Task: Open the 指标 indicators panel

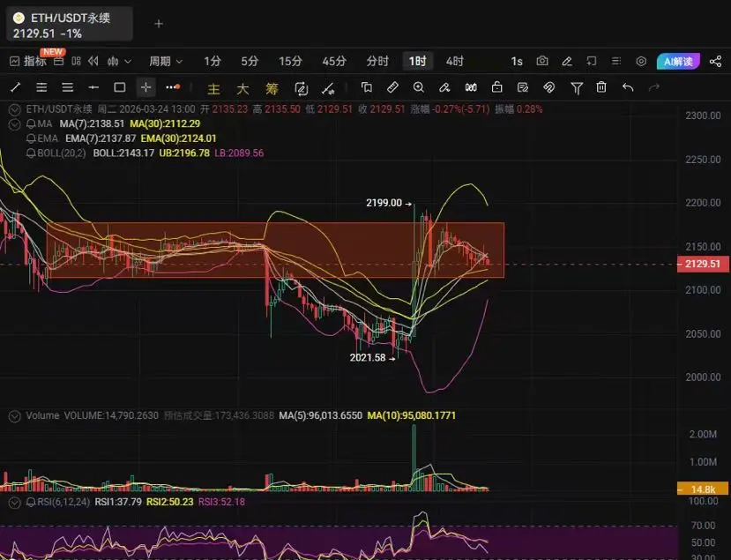Action: [x=28, y=61]
